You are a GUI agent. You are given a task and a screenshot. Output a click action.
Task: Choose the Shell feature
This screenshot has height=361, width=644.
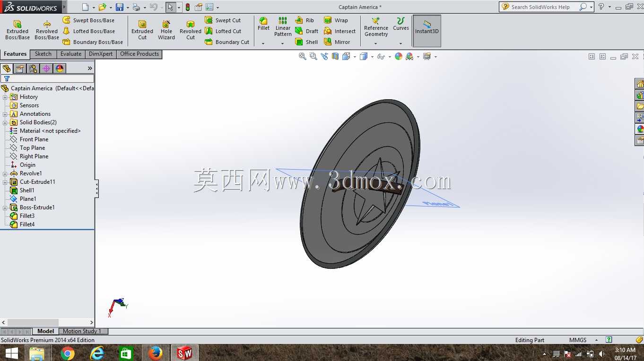306,42
